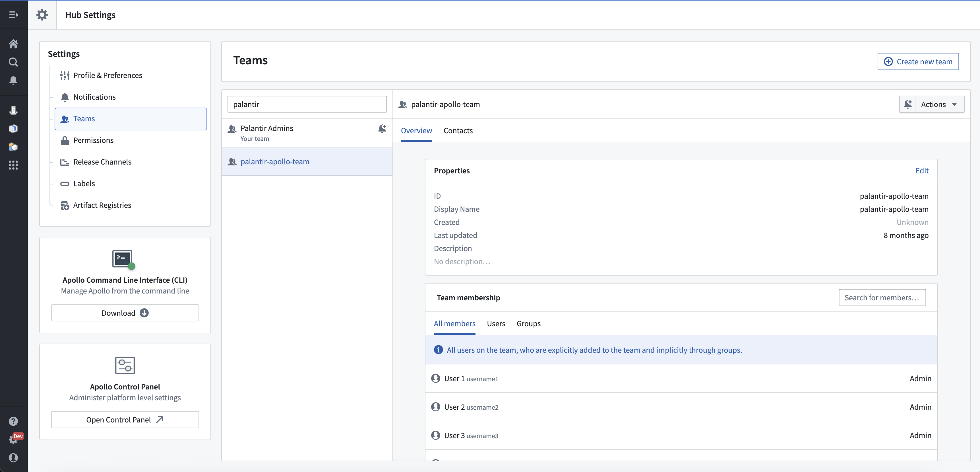980x472 pixels.
Task: Open Artifact Registries settings
Action: tap(131, 205)
